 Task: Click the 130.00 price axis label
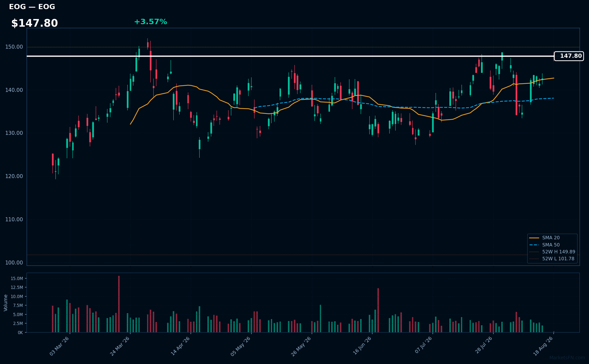pos(14,133)
